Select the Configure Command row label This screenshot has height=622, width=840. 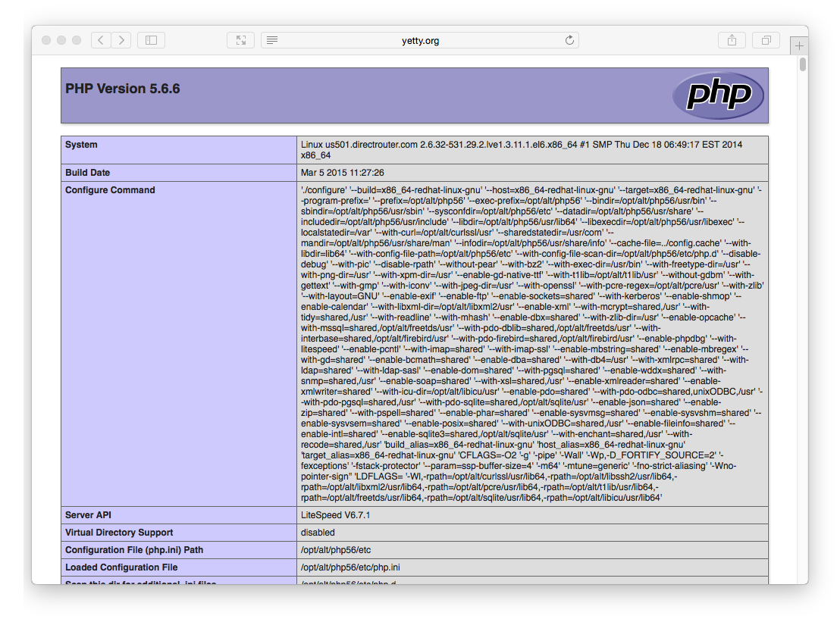click(110, 190)
